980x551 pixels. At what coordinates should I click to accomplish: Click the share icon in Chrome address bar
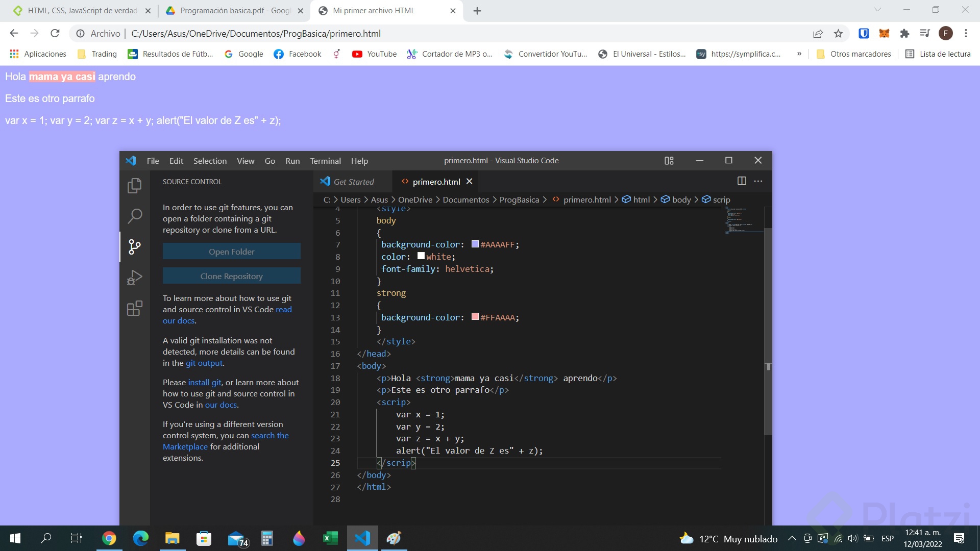818,33
